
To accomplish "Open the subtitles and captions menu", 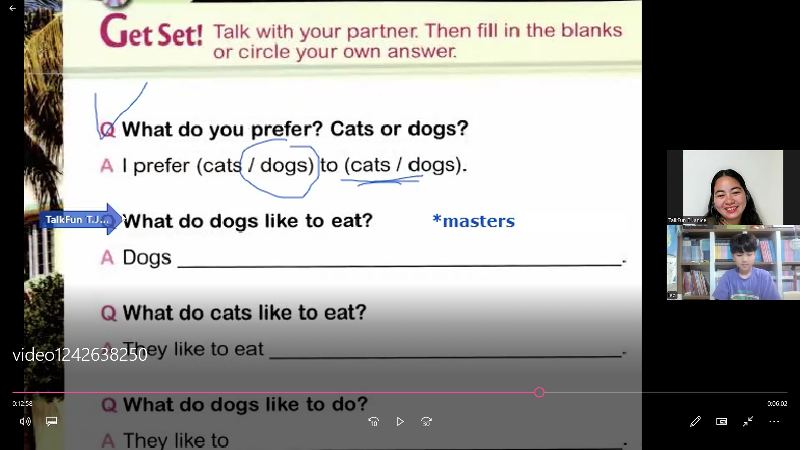I will click(x=51, y=421).
